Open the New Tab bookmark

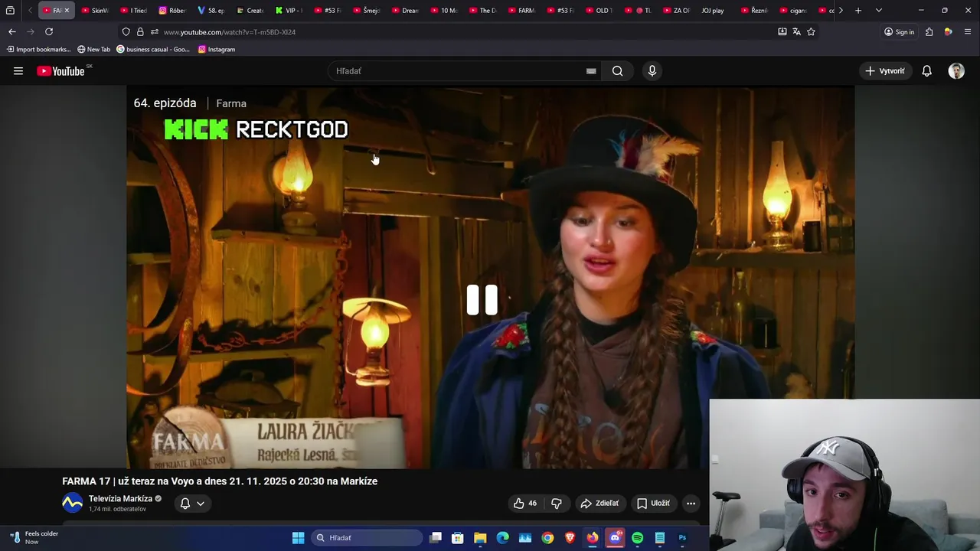[x=93, y=49]
